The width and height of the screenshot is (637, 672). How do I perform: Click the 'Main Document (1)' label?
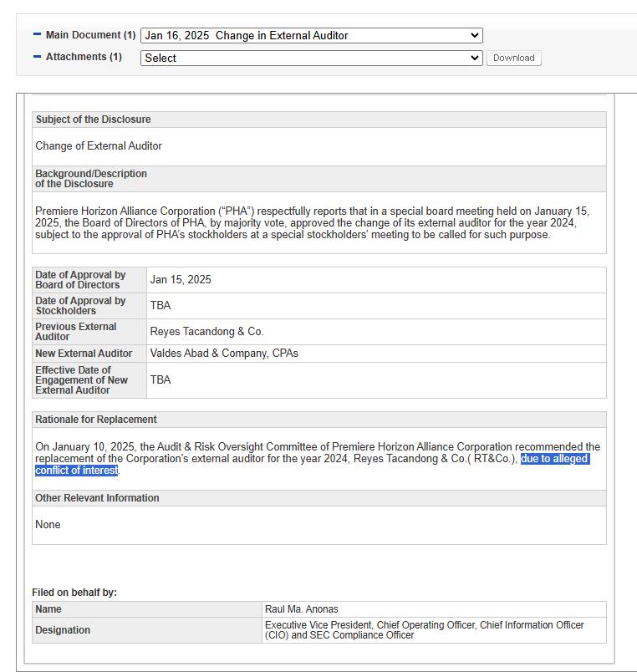90,35
